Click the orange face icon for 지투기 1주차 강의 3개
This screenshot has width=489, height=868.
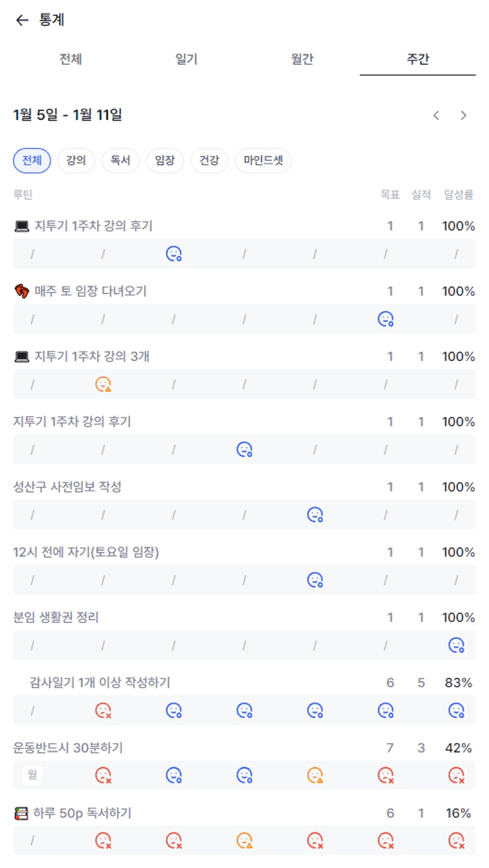coord(103,385)
